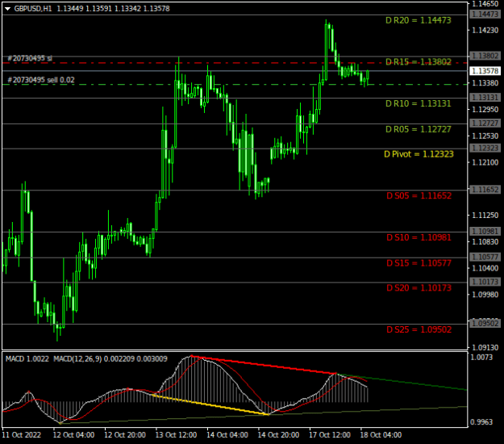Viewport: 504px width, 444px height.
Task: Click the 1.11652 price tag on axis
Action: (x=485, y=190)
